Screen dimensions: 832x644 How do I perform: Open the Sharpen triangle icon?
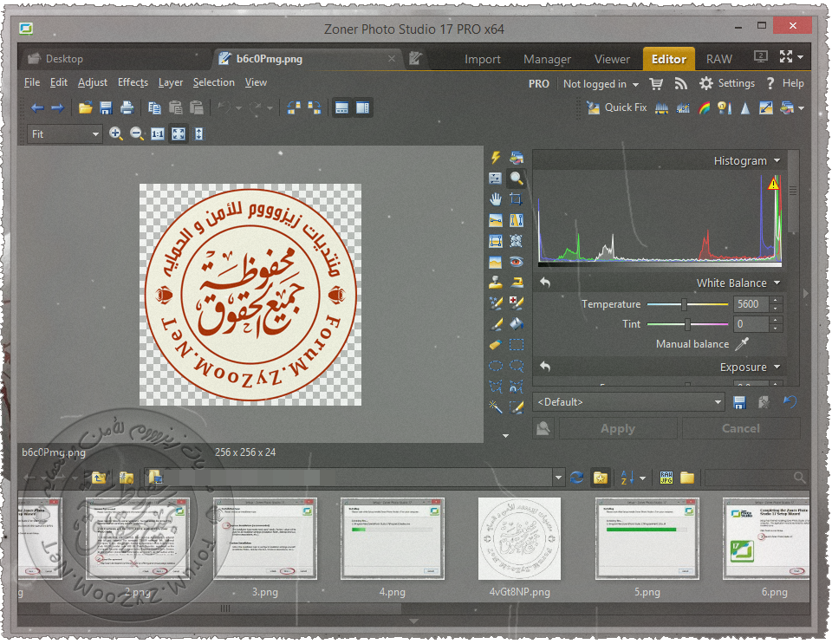[745, 108]
